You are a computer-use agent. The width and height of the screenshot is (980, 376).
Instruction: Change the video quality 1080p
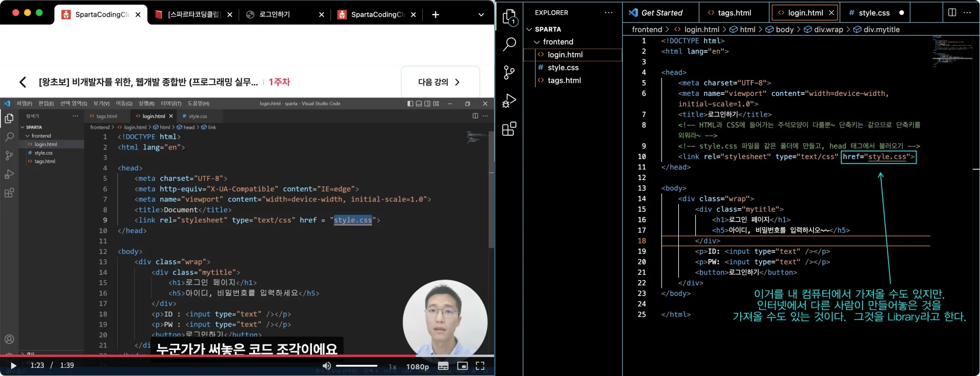coord(418,367)
